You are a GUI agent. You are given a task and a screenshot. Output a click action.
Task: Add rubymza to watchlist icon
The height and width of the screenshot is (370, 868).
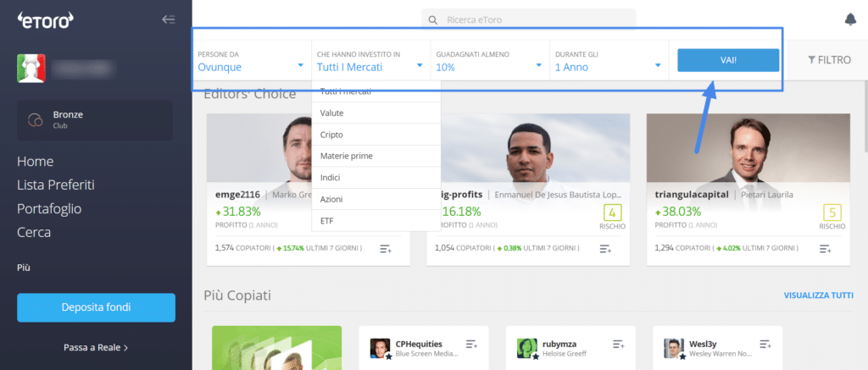619,344
